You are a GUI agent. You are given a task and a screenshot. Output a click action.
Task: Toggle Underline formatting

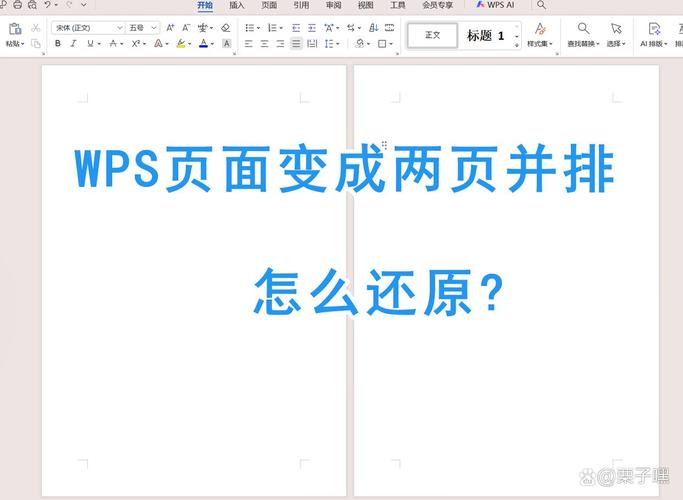(x=90, y=44)
